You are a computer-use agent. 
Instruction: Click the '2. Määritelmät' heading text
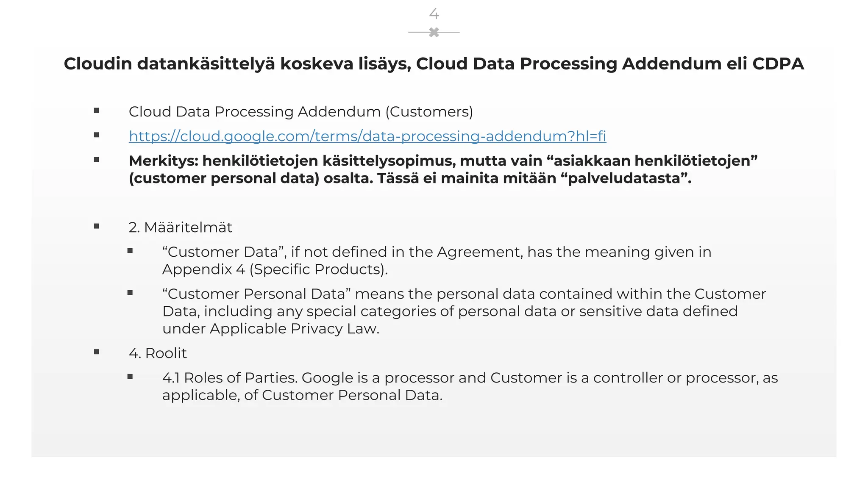[x=180, y=227]
